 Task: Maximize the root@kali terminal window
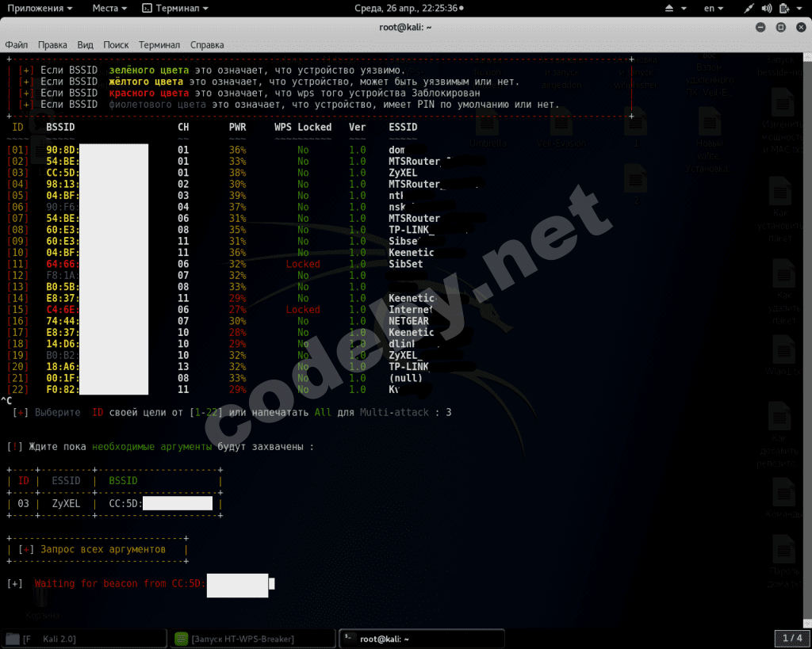click(x=781, y=28)
